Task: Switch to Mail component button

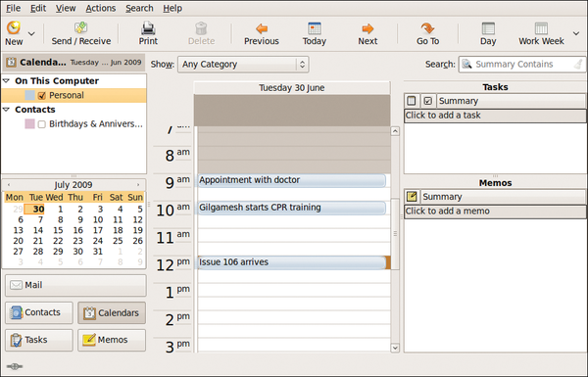Action: tap(75, 285)
